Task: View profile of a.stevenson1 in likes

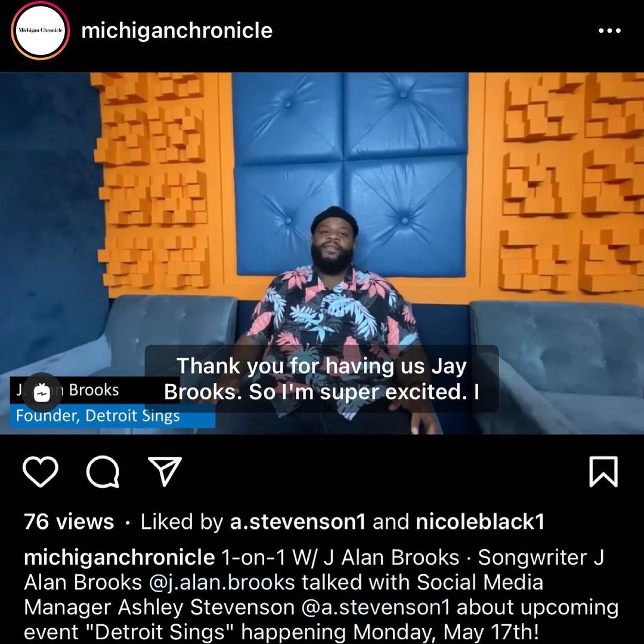Action: (298, 522)
